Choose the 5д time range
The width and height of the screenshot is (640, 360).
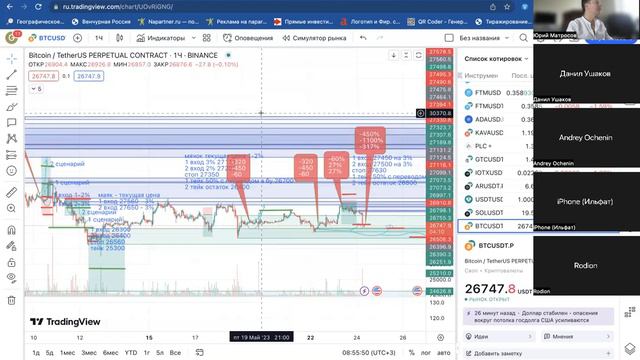(x=49, y=353)
